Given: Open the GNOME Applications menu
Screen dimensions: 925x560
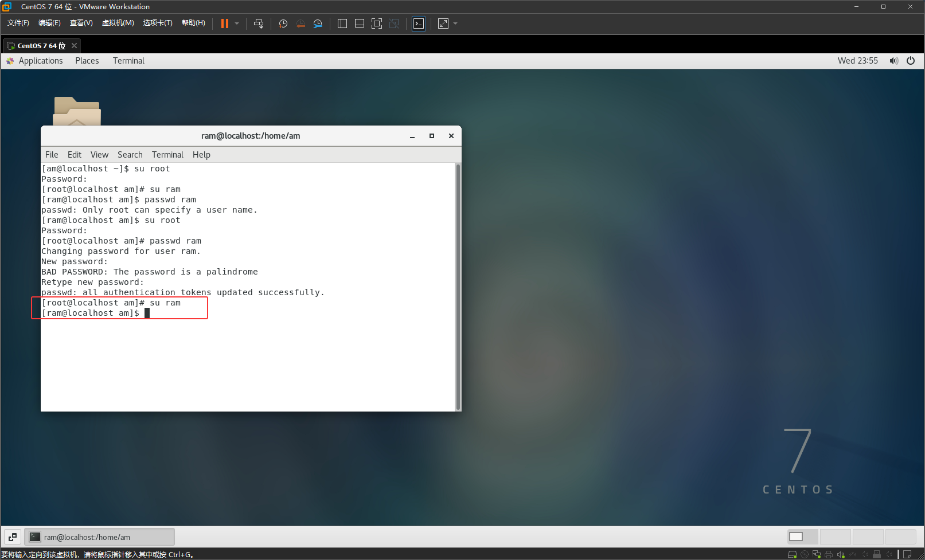Looking at the screenshot, I should pos(34,61).
